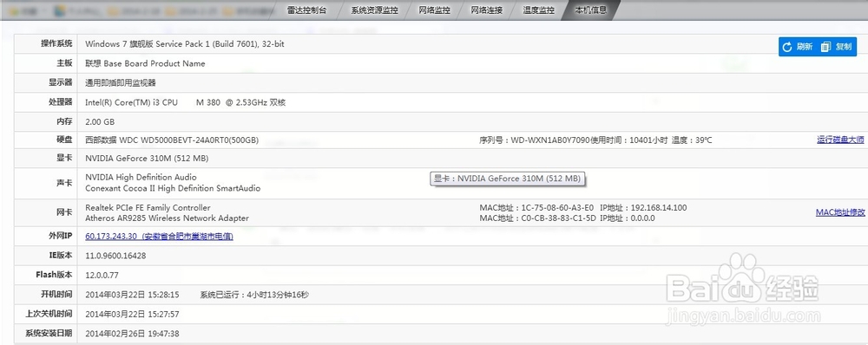
Task: Select the Conexant Cocoa II SmartAudio text
Action: pos(173,188)
